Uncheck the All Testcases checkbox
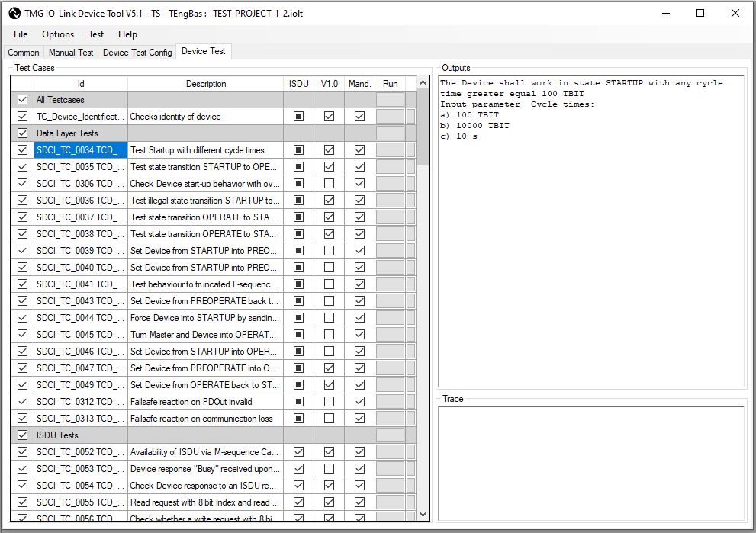756x533 pixels. coord(22,100)
